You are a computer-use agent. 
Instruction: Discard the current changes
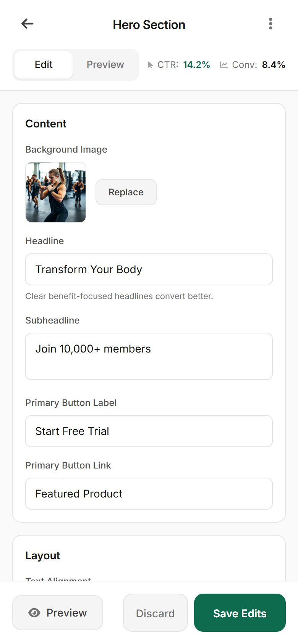click(x=155, y=613)
